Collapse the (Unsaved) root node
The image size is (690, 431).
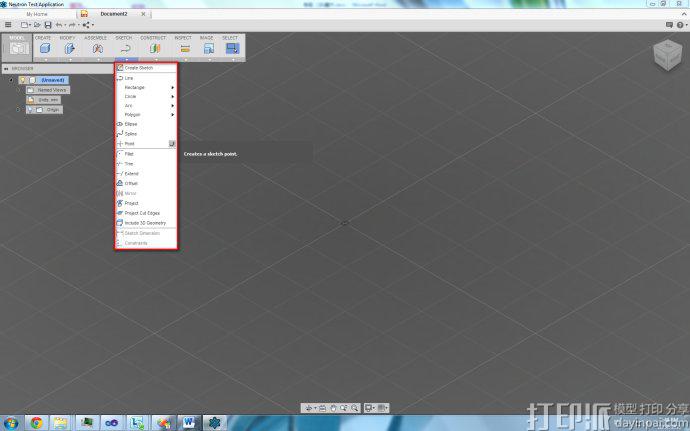pyautogui.click(x=11, y=80)
